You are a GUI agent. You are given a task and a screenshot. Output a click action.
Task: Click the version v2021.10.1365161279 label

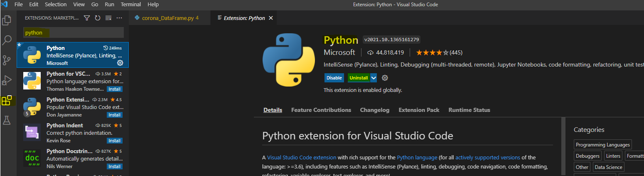pyautogui.click(x=392, y=40)
